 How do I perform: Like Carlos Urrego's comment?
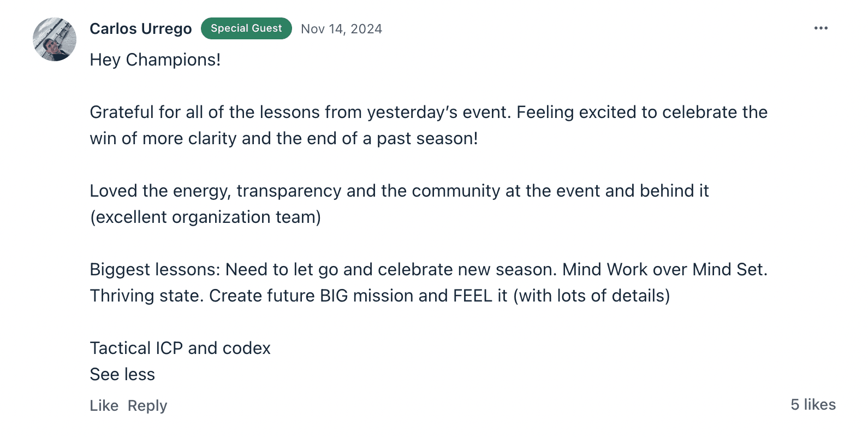point(104,405)
